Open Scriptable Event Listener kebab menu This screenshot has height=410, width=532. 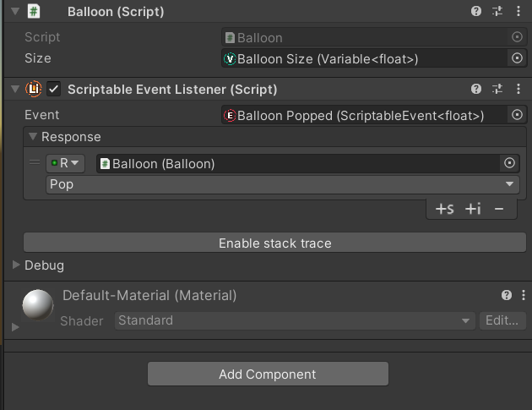[x=518, y=89]
